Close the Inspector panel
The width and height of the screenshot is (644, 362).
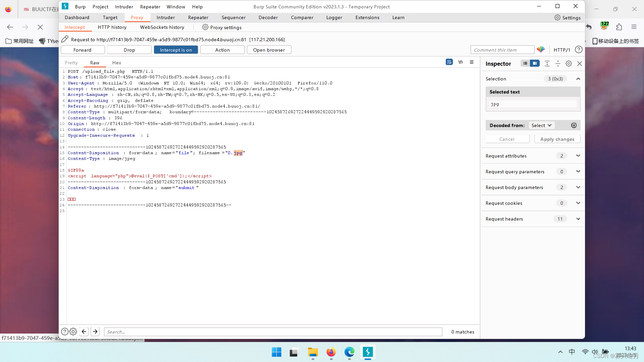pyautogui.click(x=579, y=63)
